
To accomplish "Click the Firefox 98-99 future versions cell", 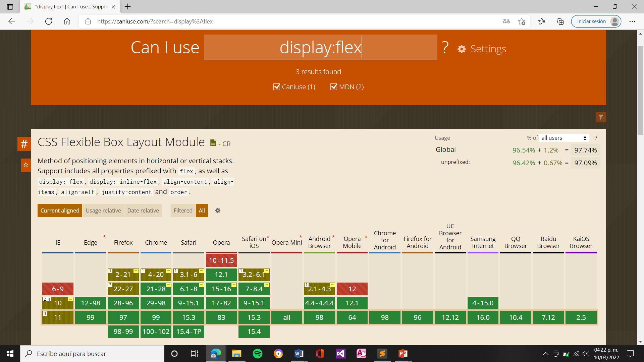I will 123,331.
